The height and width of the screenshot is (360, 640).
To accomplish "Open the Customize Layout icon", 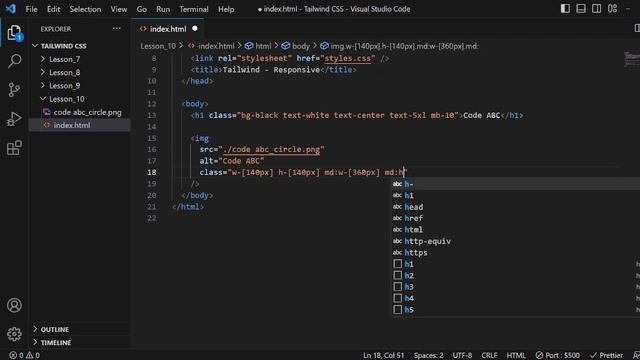I will pos(612,9).
